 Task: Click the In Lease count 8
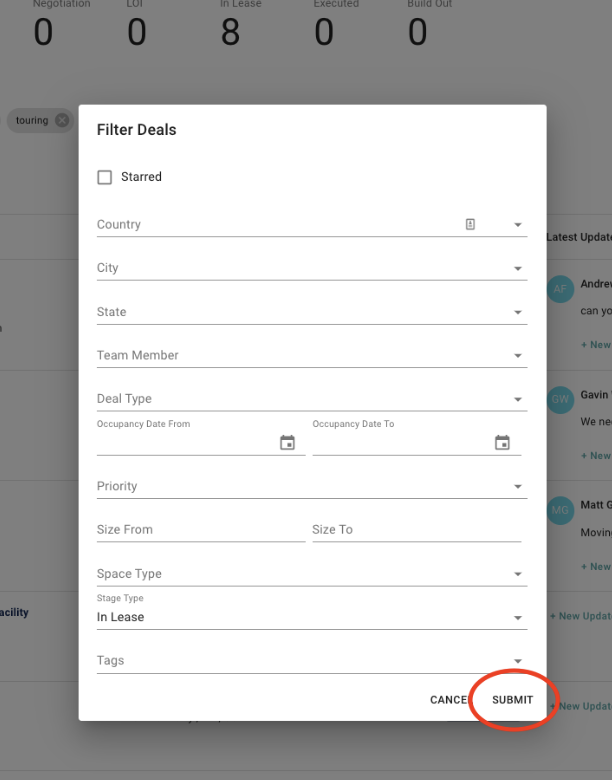click(x=230, y=32)
